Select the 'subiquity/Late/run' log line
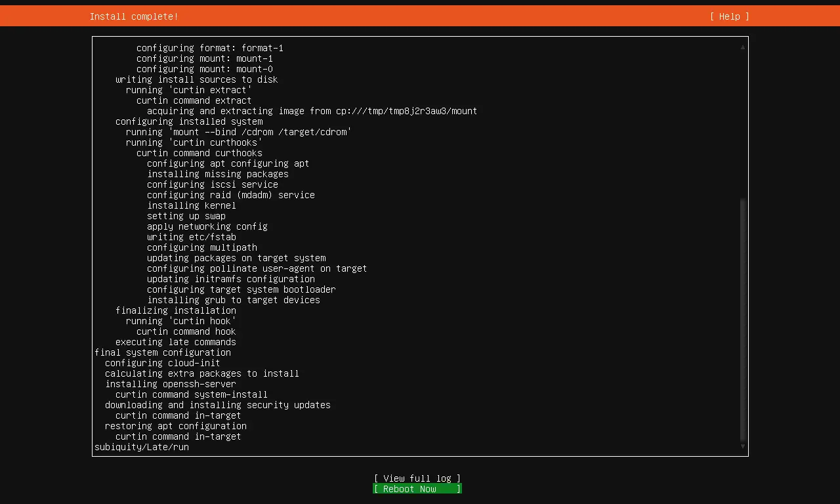The image size is (840, 504). click(x=142, y=447)
